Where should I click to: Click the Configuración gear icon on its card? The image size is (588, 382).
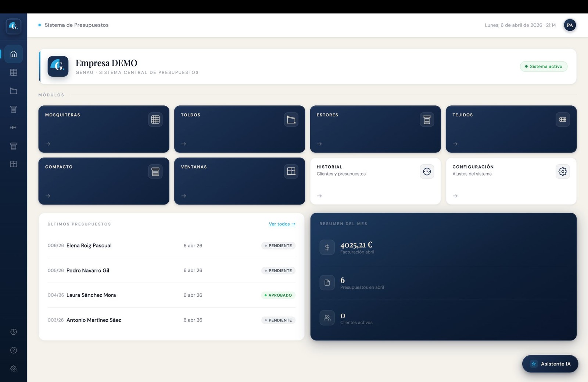(563, 171)
